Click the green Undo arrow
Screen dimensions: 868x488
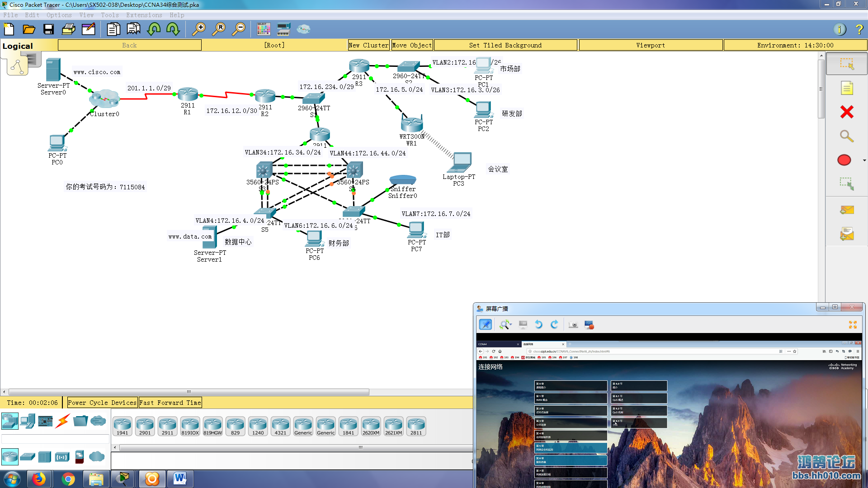(x=154, y=30)
